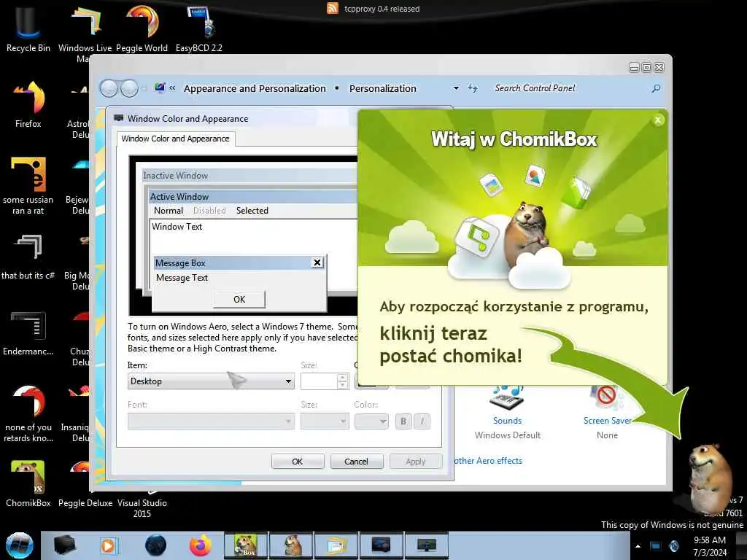Open the 'some russian ran a rat' desktop icon
The width and height of the screenshot is (747, 560).
(28, 186)
